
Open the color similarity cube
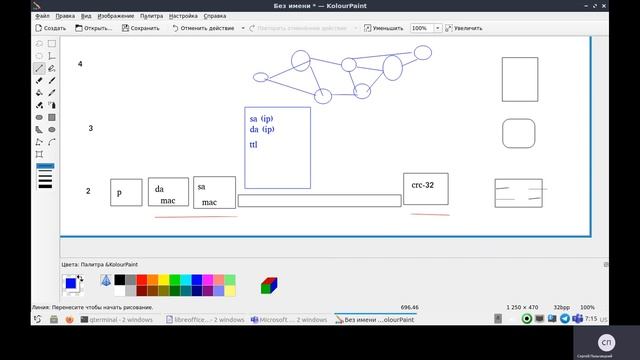click(269, 285)
